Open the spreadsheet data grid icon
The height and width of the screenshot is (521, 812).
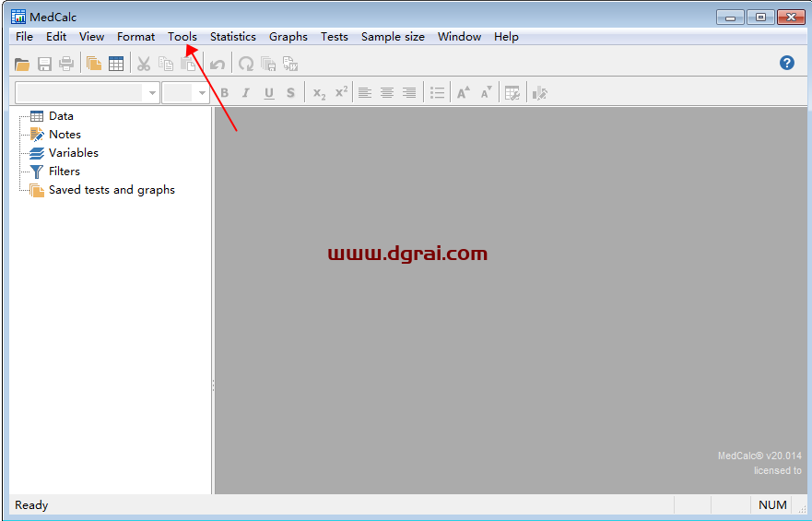116,64
